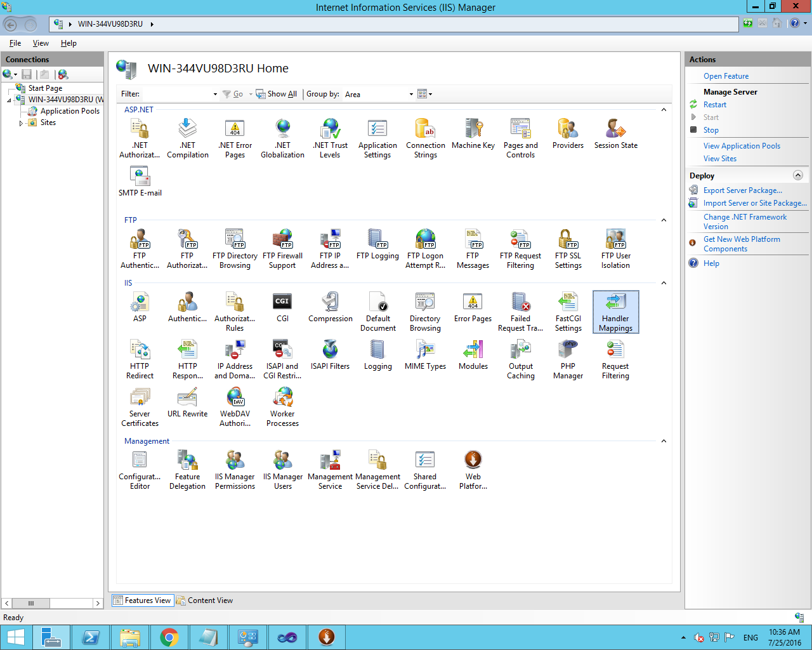Open Session State feature
812x650 pixels.
(x=615, y=134)
